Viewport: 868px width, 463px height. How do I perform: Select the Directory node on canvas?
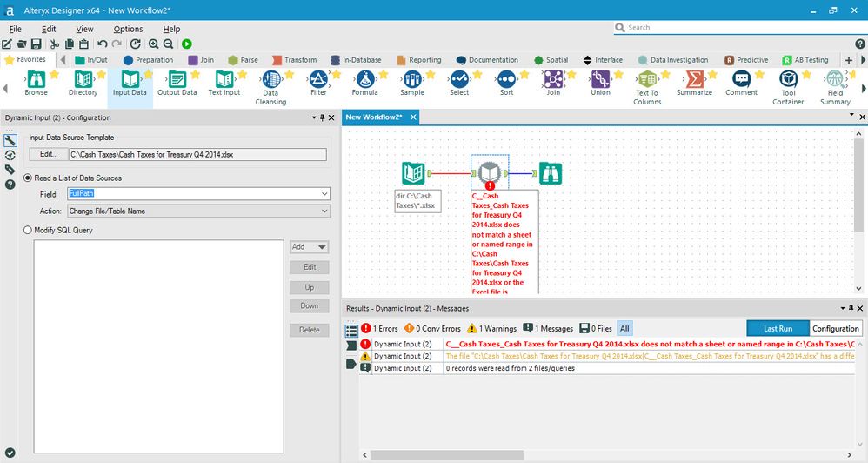tap(413, 173)
